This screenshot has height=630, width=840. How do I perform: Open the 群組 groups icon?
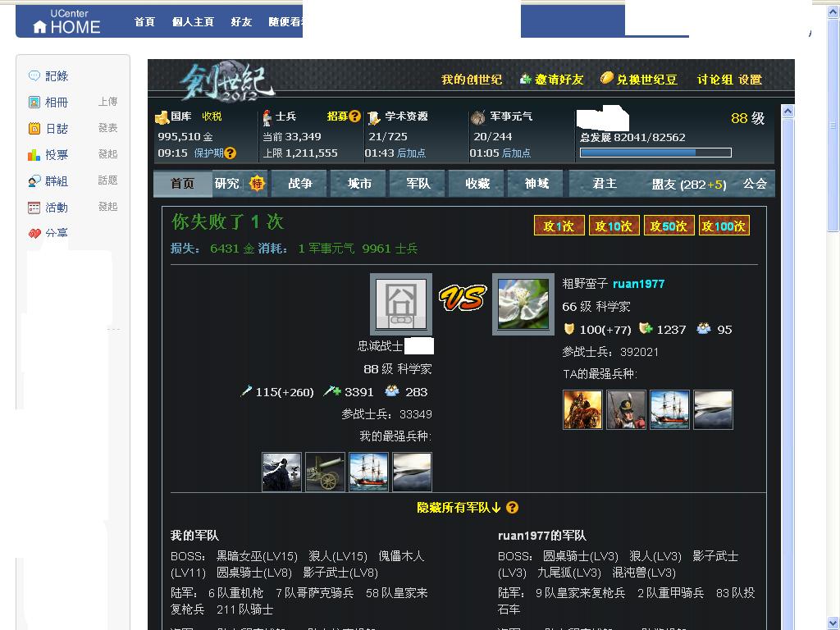pos(34,180)
